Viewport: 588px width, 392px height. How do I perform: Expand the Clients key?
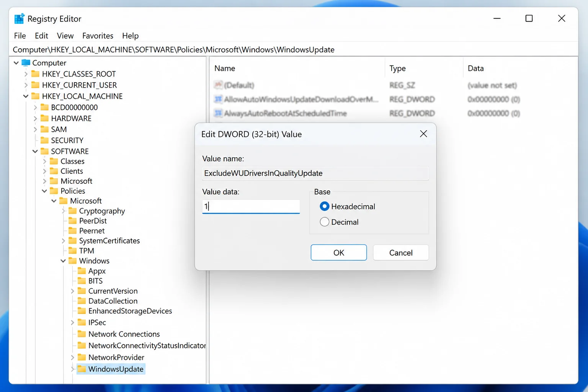click(x=44, y=171)
